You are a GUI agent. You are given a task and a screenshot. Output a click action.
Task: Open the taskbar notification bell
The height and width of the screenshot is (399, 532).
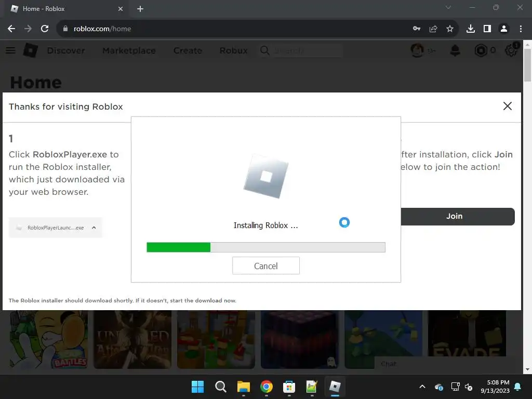click(518, 387)
